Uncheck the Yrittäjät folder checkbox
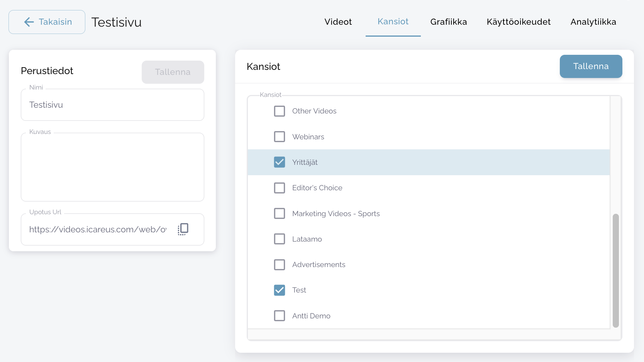The image size is (644, 362). (279, 162)
